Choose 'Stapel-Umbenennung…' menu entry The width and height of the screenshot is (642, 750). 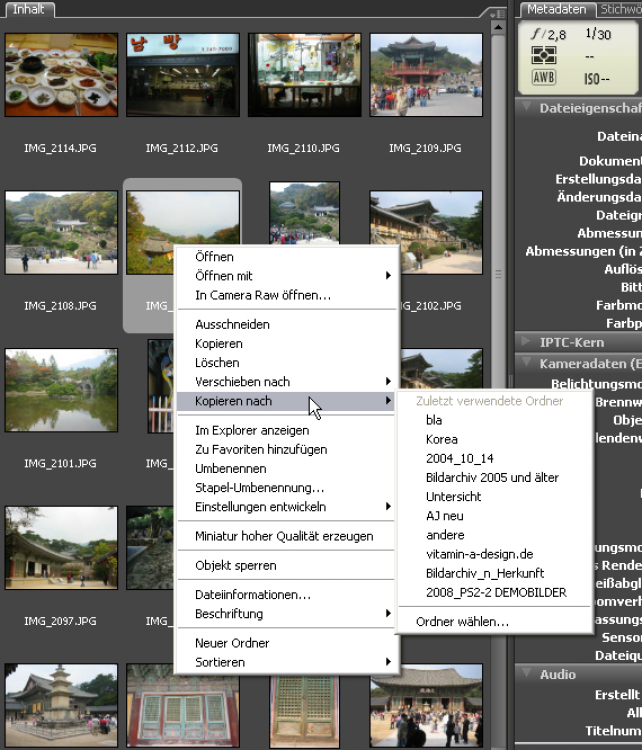pyautogui.click(x=259, y=488)
